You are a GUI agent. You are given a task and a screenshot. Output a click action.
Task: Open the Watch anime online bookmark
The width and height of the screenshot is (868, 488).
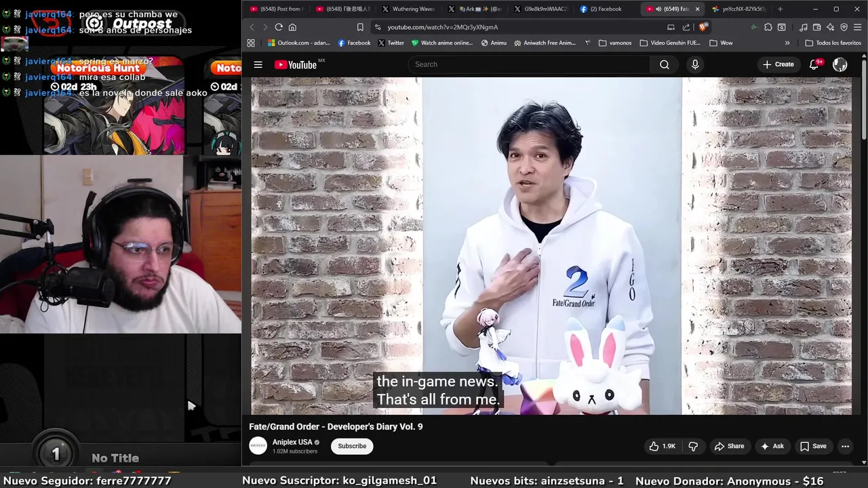[442, 43]
